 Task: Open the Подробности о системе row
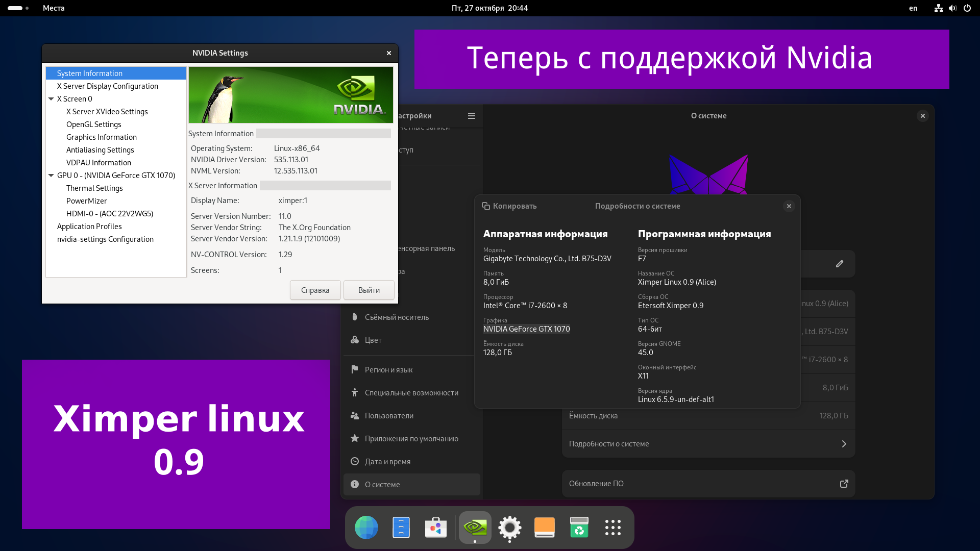(x=708, y=443)
